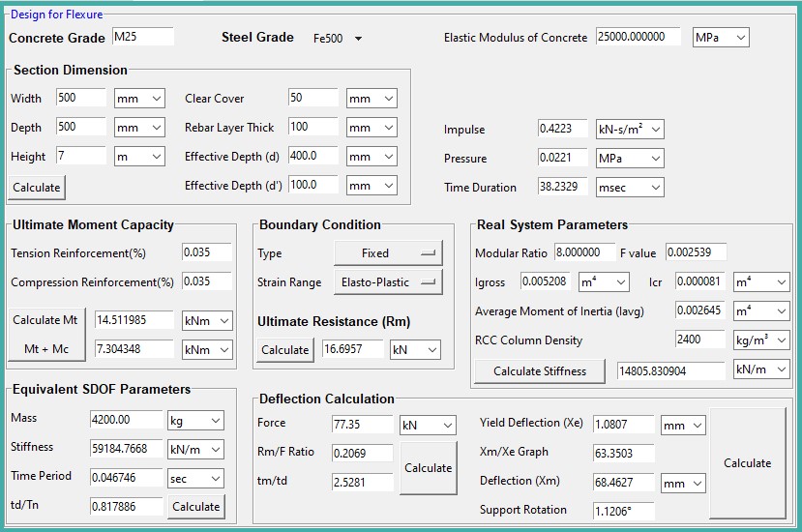Viewport: 802px width, 532px height.
Task: Open the Depth unit dropdown
Action: (x=139, y=128)
